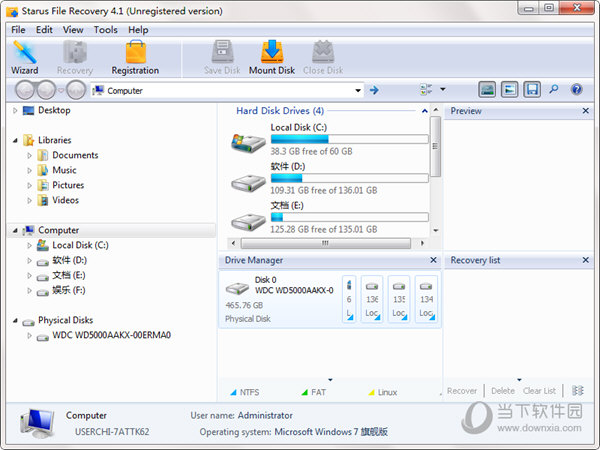
Task: Collapse the Libraries tree node
Action: point(15,140)
